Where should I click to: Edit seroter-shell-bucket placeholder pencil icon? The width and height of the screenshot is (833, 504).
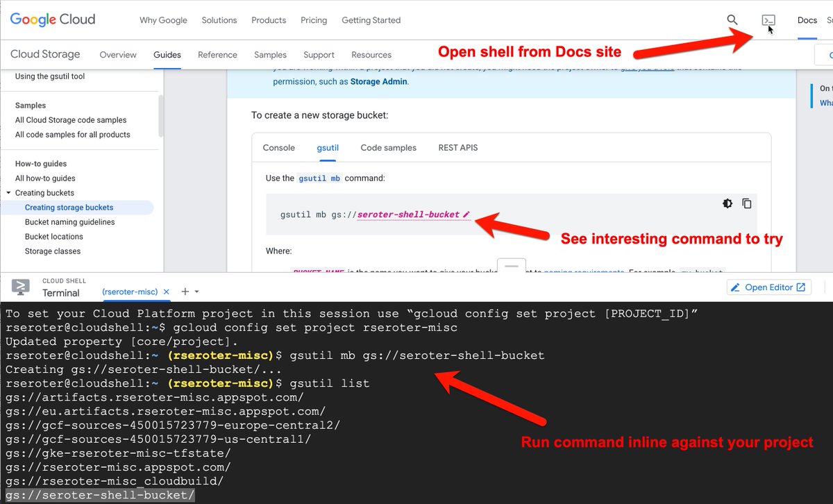(x=466, y=215)
